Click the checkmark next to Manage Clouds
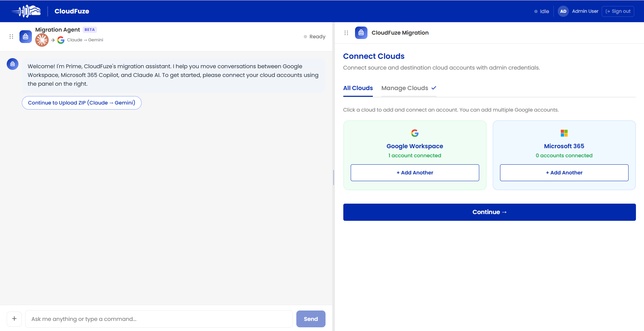644x331 pixels. tap(434, 88)
